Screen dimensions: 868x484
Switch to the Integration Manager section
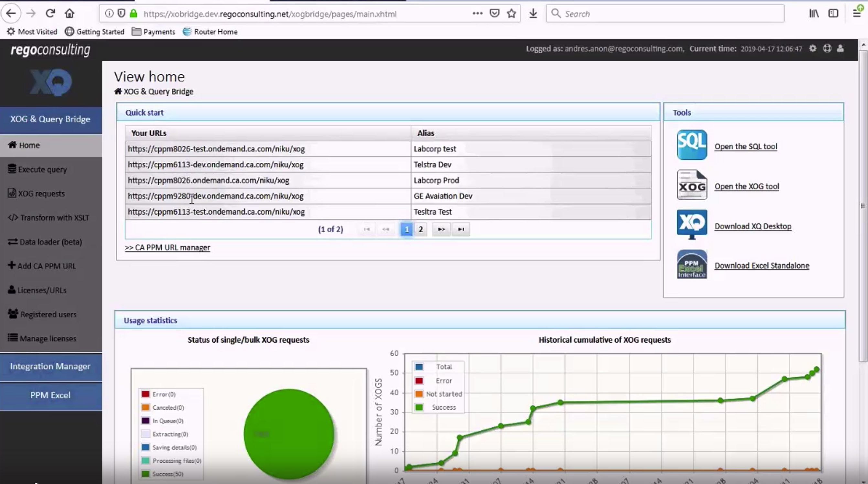50,366
